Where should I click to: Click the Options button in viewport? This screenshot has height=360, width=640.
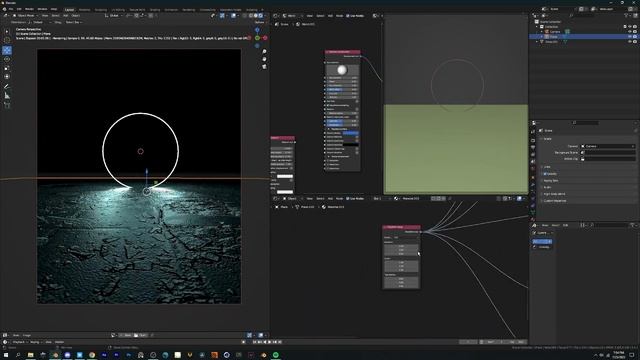259,22
